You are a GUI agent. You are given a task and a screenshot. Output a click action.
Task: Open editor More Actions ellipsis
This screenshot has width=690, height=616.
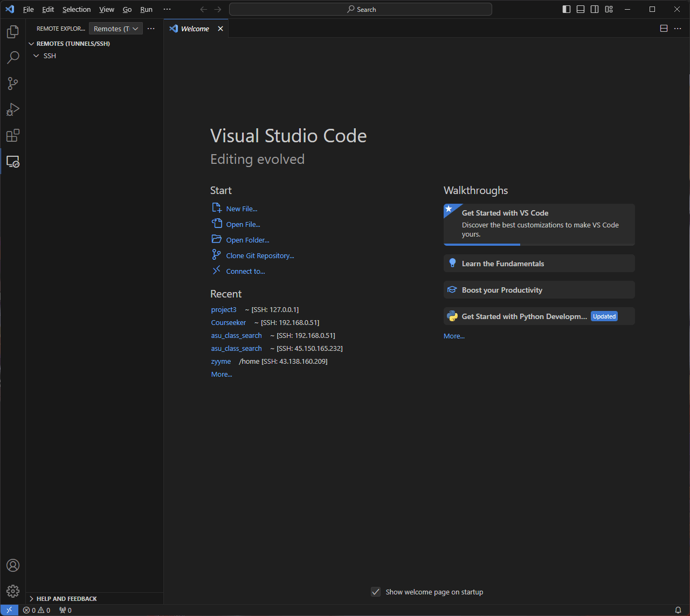(678, 29)
